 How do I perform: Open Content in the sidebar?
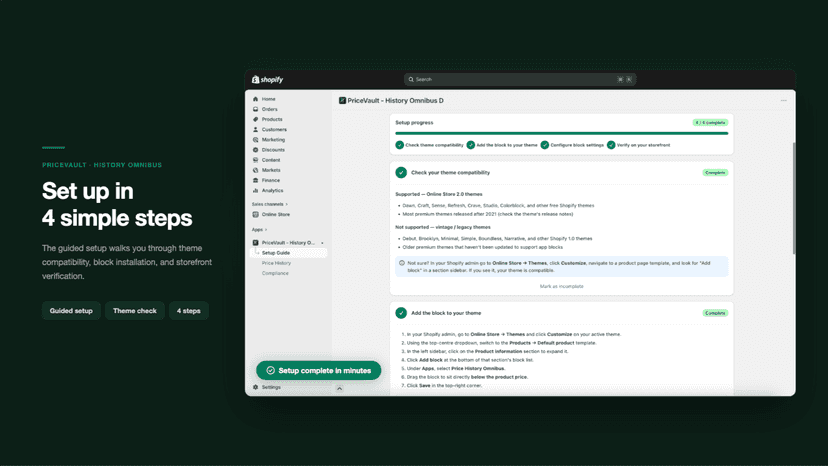pos(271,160)
